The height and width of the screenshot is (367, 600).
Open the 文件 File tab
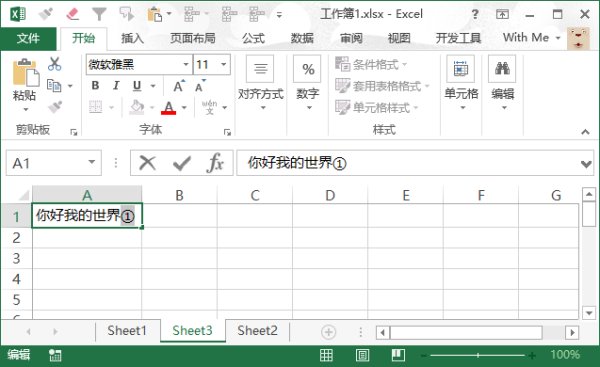pos(28,38)
